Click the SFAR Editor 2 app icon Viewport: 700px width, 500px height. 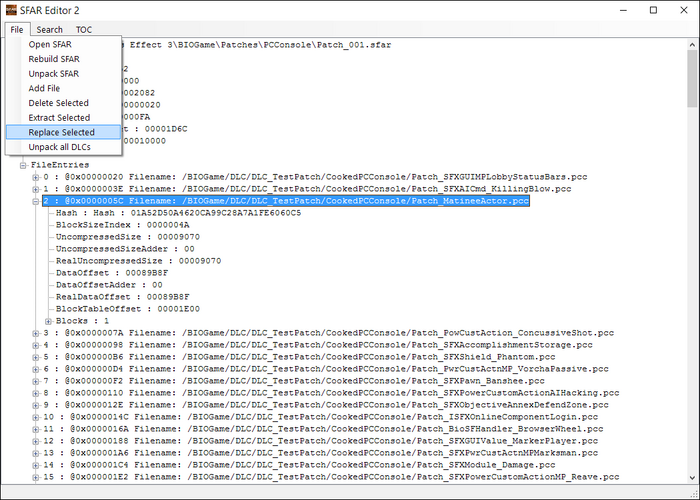[x=11, y=10]
